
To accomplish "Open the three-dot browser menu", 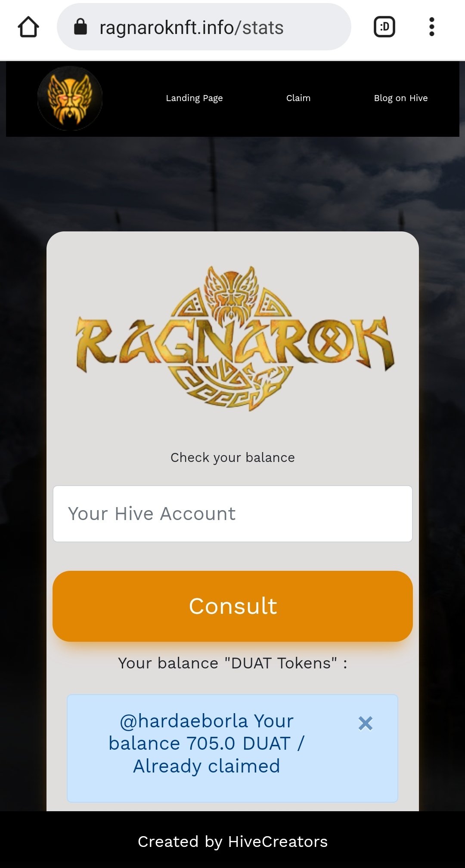I will (x=431, y=27).
